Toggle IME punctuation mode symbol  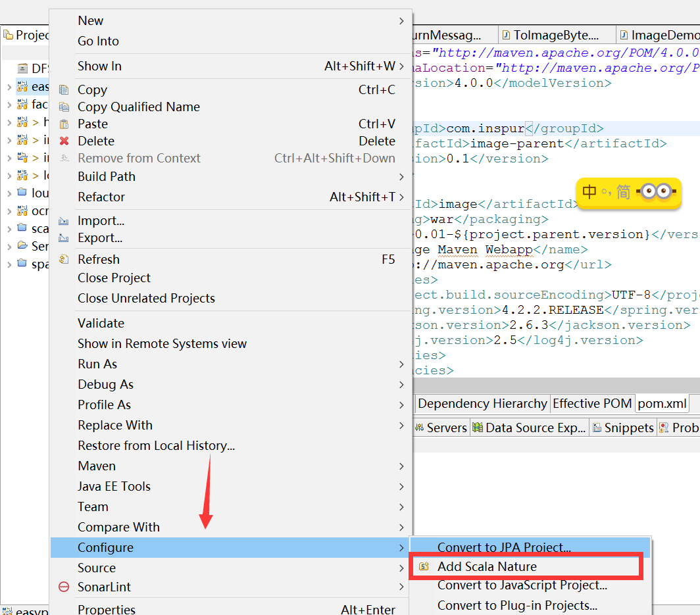coord(607,192)
